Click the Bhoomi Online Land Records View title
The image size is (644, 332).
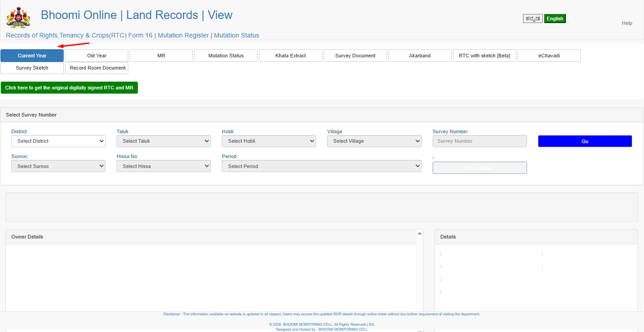click(137, 15)
